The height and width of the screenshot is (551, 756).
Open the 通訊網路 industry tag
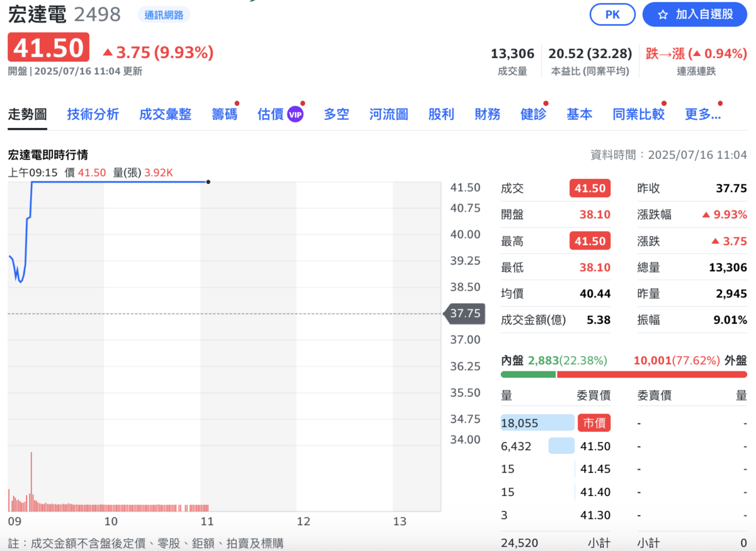pos(164,15)
